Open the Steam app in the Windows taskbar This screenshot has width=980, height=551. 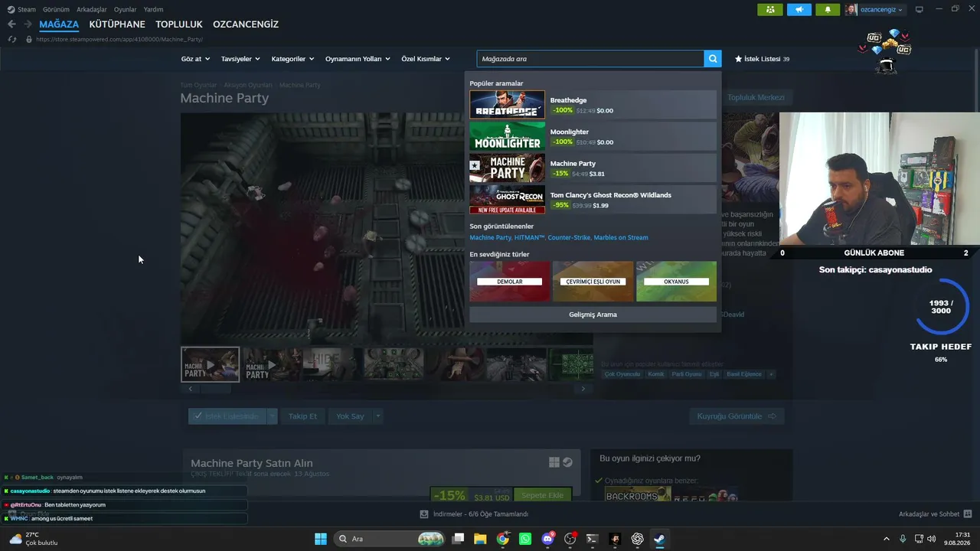pyautogui.click(x=658, y=539)
